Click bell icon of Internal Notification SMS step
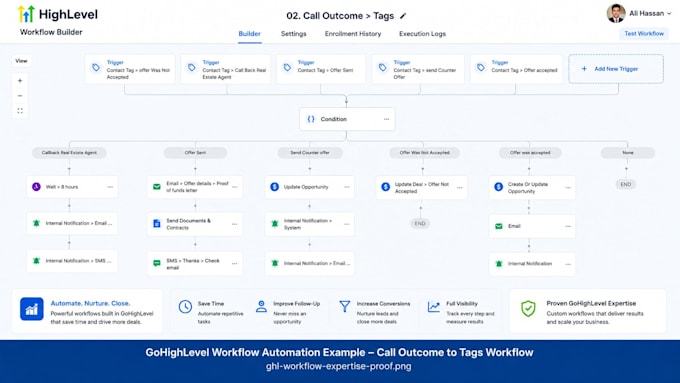The image size is (680, 383). (36, 261)
